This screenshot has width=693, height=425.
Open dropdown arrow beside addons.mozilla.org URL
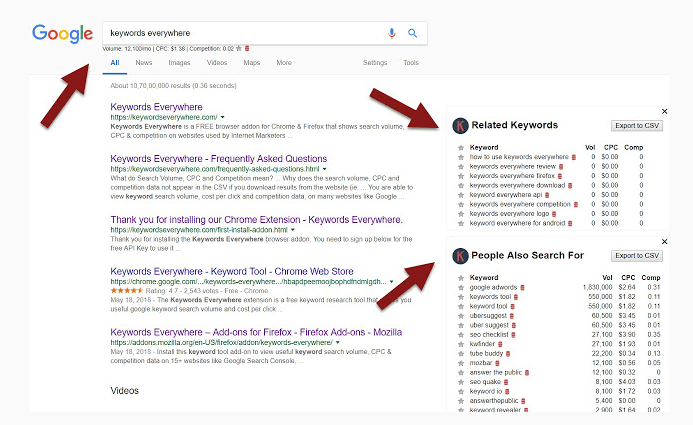(338, 343)
